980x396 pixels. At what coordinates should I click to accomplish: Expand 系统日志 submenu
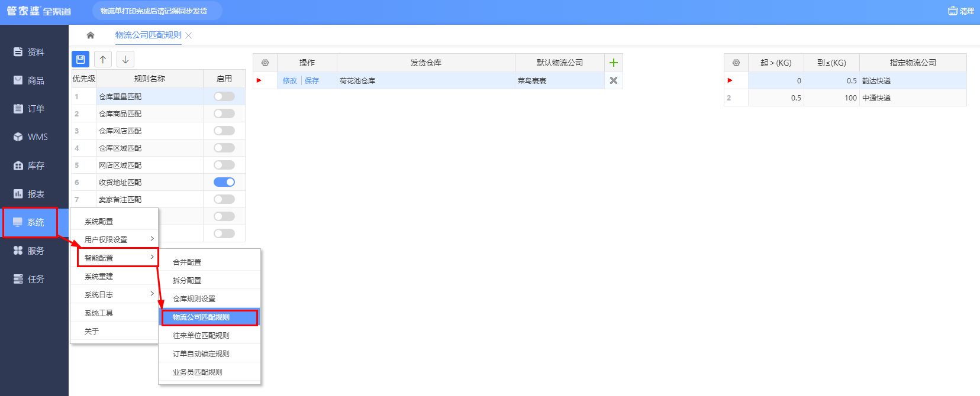point(114,294)
